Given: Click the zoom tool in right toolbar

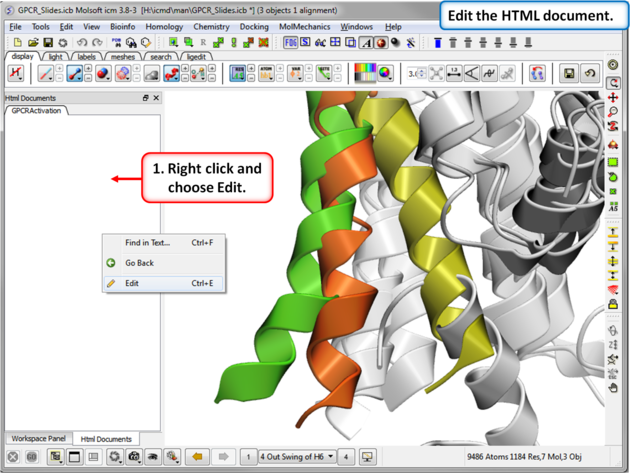Looking at the screenshot, I should pos(613,113).
